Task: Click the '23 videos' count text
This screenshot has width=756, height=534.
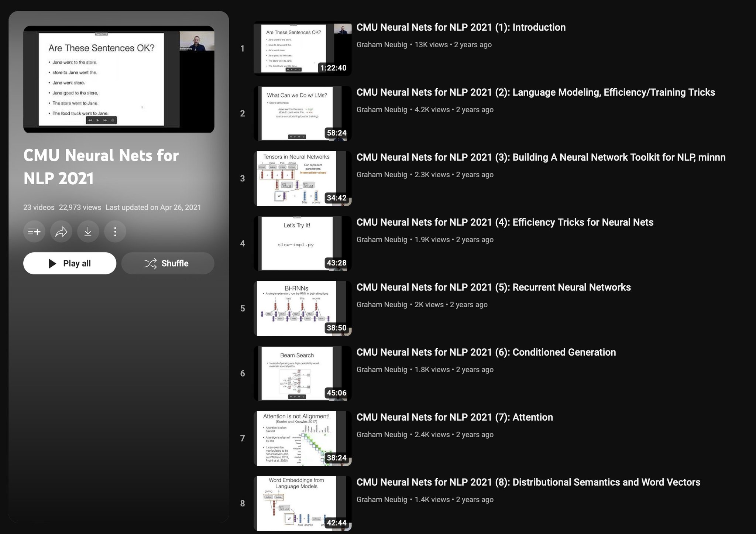Action: coord(39,208)
